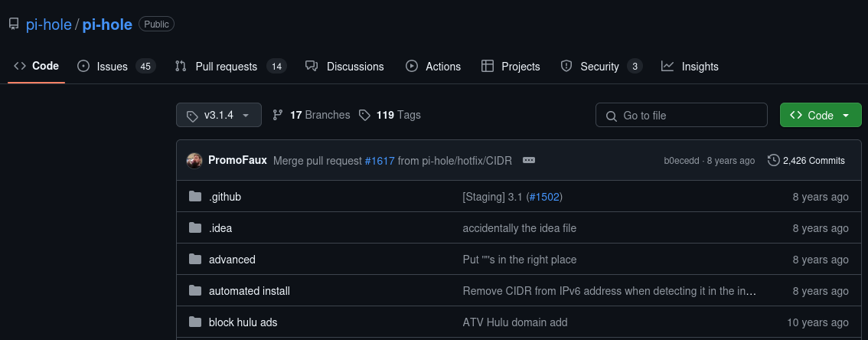868x340 pixels.
Task: Focus the Go to file search field
Action: 681,115
